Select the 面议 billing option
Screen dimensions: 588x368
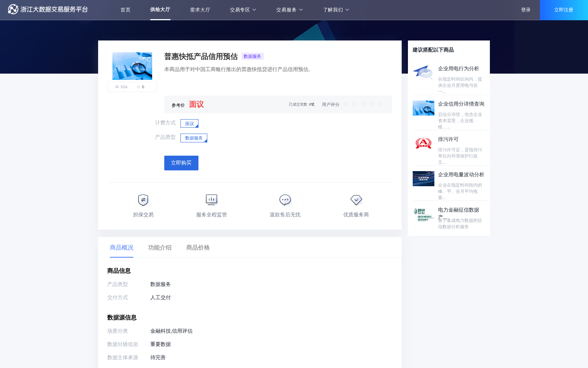189,124
